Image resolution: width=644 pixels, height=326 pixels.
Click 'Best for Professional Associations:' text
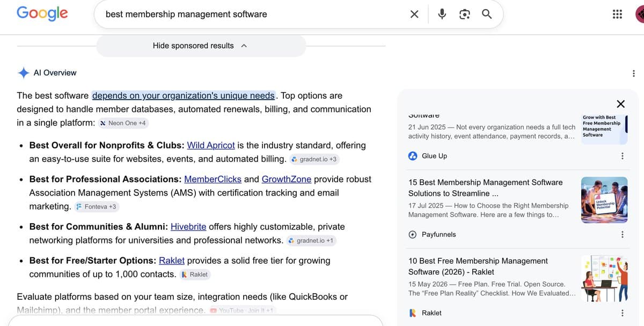pos(105,179)
